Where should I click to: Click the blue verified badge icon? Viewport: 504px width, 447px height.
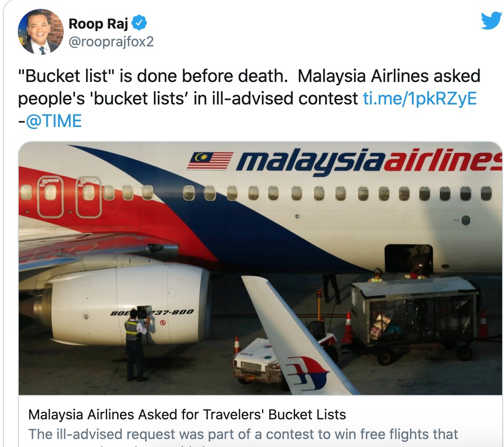[139, 23]
